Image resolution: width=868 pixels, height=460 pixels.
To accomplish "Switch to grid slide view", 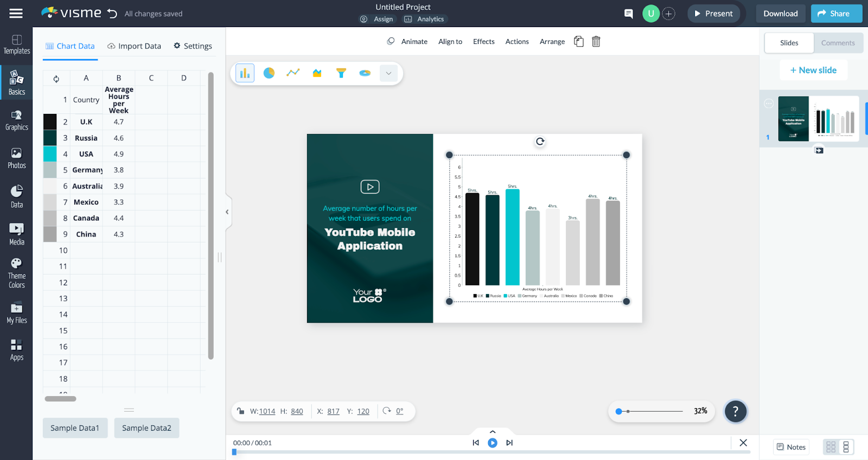I will point(831,447).
